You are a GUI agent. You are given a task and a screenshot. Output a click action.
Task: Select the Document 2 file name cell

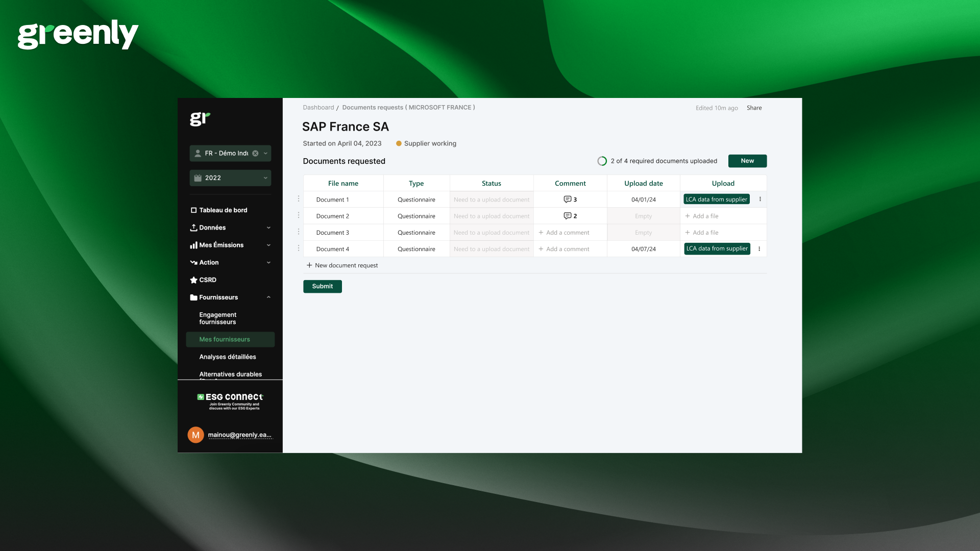pyautogui.click(x=343, y=216)
